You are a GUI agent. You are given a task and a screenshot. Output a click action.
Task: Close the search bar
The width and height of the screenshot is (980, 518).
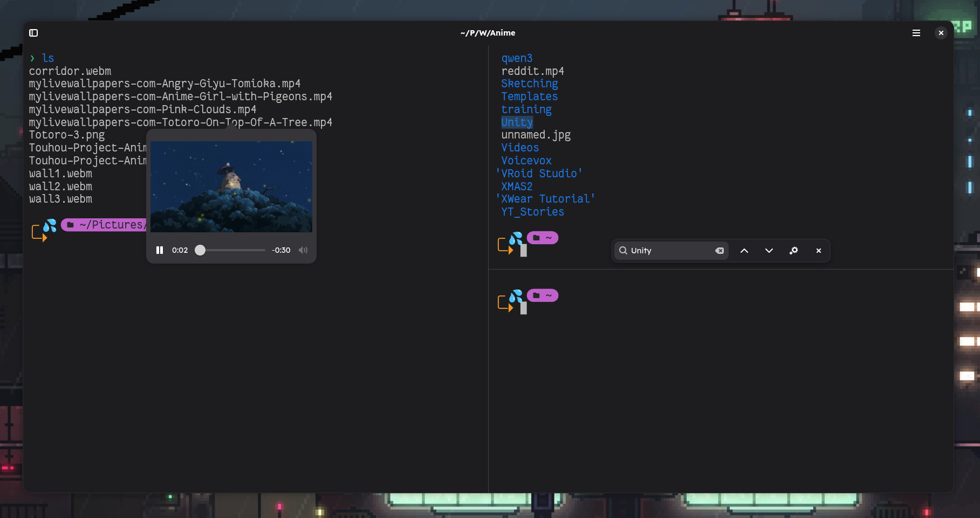[818, 251]
